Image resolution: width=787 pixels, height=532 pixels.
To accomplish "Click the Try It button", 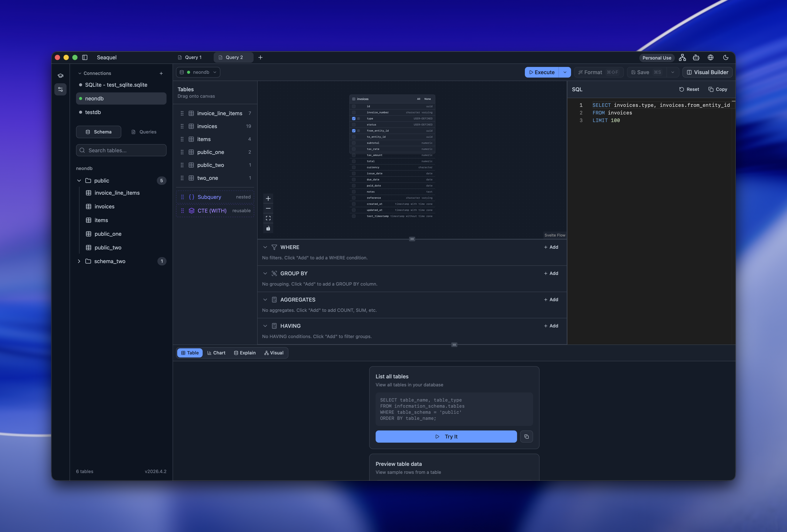I will [x=446, y=437].
